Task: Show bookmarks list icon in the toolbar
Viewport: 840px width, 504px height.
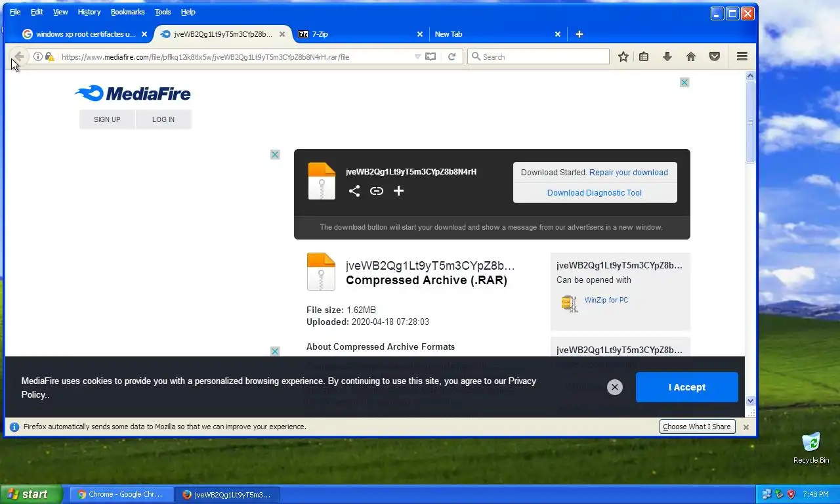Action: coord(644,56)
